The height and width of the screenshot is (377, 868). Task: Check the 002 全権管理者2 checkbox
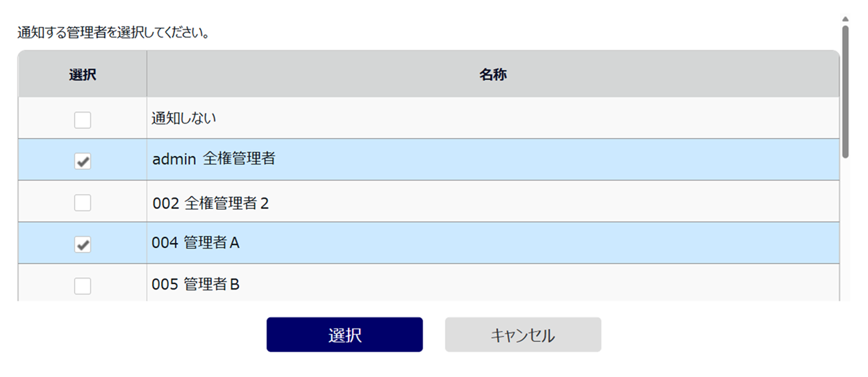tap(83, 203)
